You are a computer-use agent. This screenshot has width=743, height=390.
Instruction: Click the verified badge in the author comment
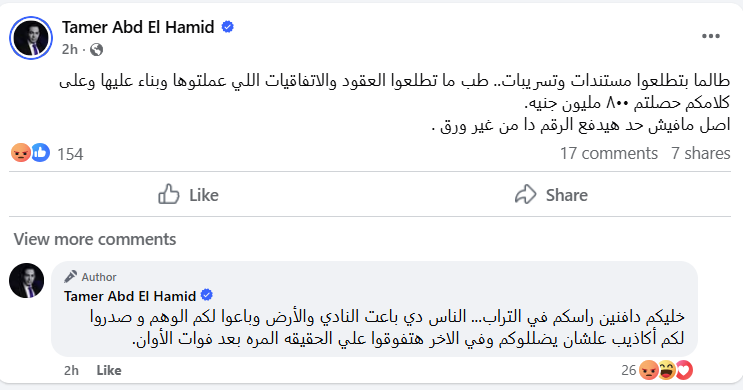(x=207, y=295)
